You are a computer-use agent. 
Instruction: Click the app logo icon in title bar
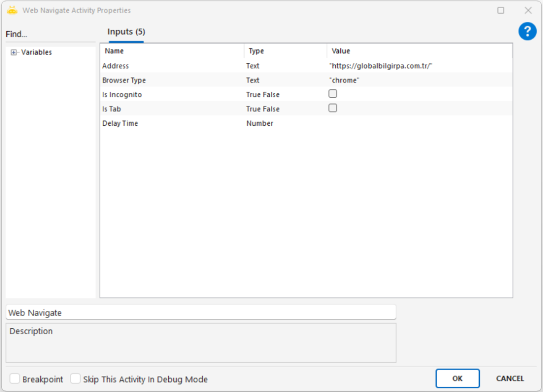click(x=12, y=10)
